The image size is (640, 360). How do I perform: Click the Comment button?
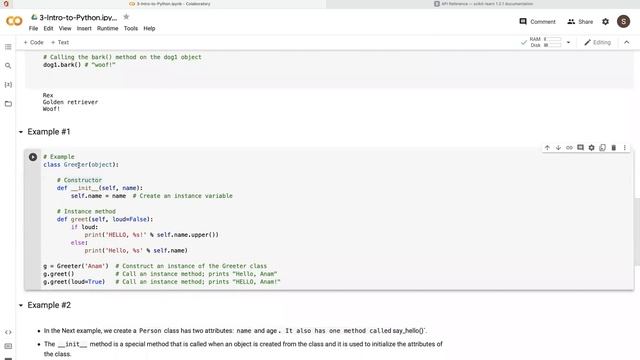tap(537, 22)
